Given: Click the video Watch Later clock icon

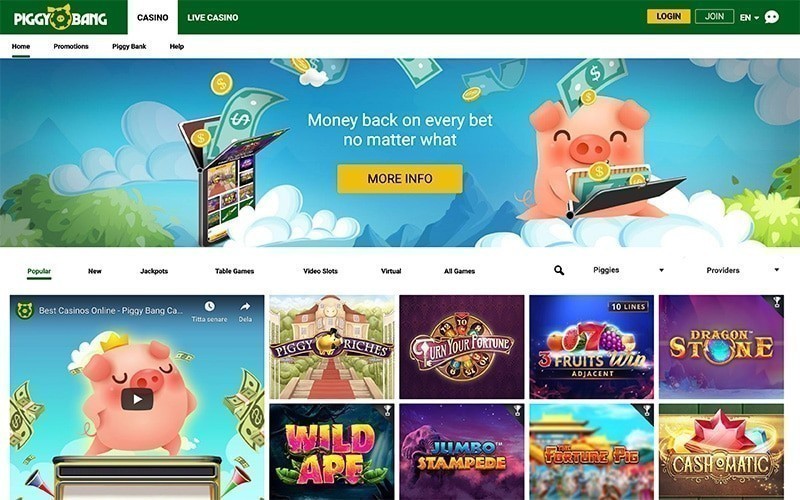Looking at the screenshot, I should click(x=209, y=307).
